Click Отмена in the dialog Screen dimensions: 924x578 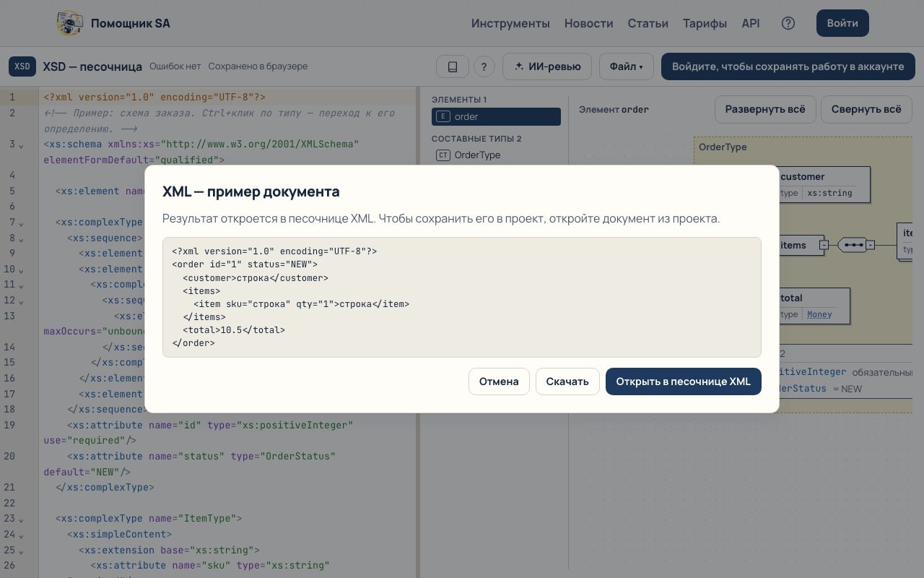[499, 381]
